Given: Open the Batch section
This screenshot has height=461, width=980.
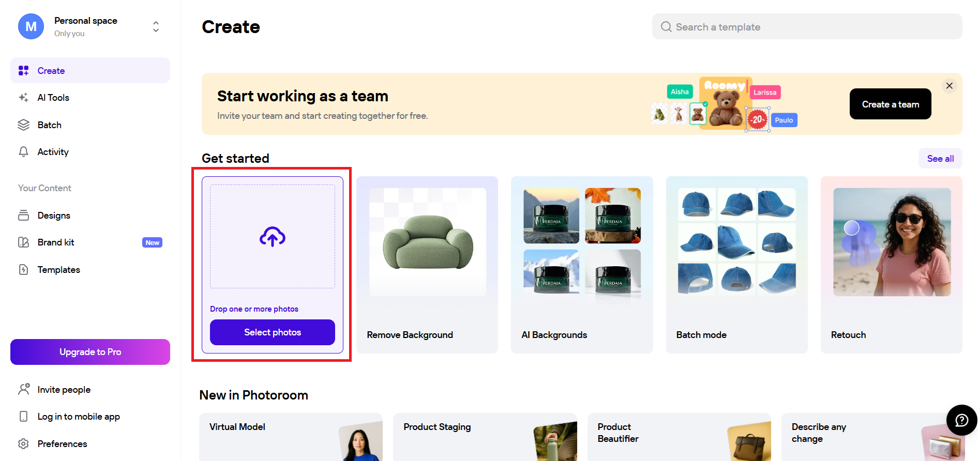Looking at the screenshot, I should tap(90, 125).
